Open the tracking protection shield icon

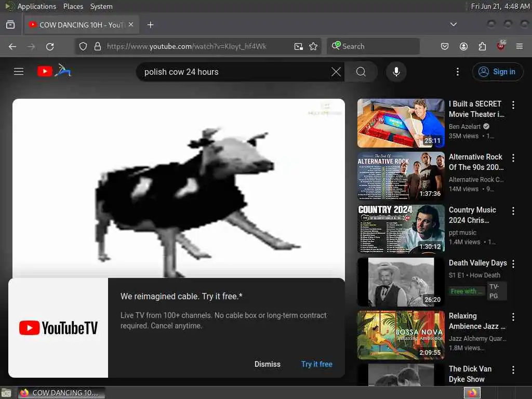pos(83,46)
